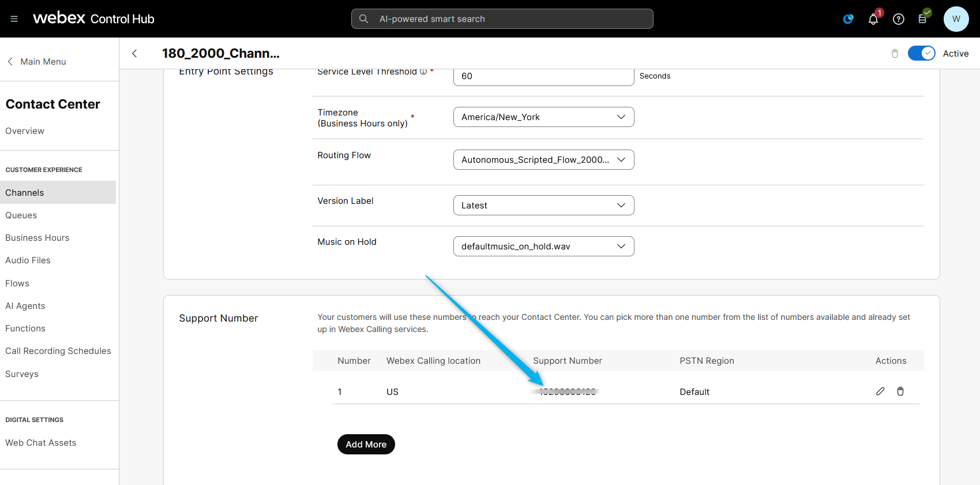This screenshot has height=485, width=980.
Task: Focus the AI-powered smart search field
Action: (x=502, y=19)
